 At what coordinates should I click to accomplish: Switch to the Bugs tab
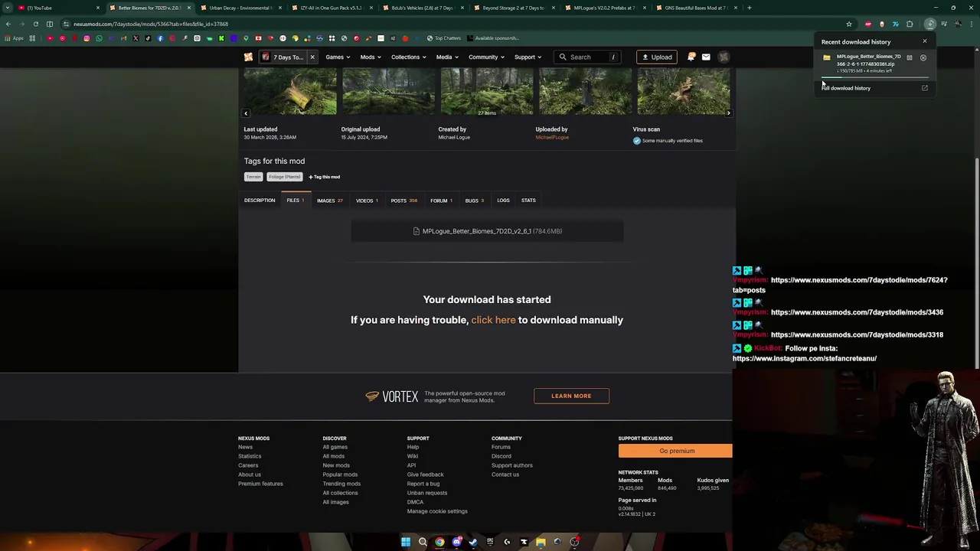[475, 201]
